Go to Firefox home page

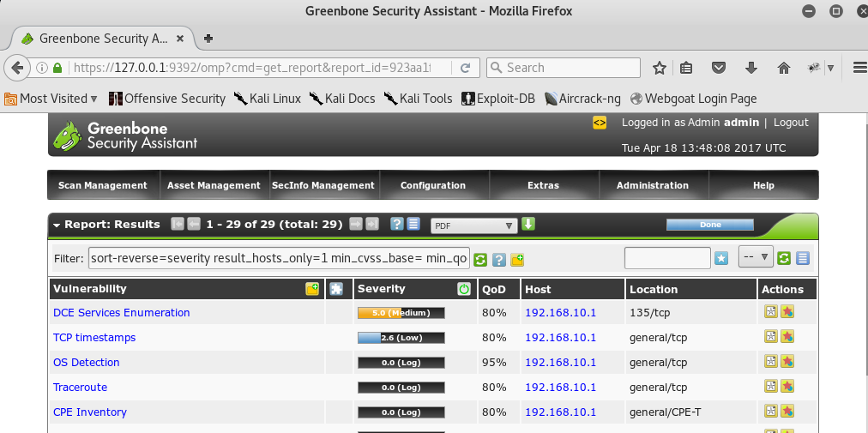[x=783, y=68]
